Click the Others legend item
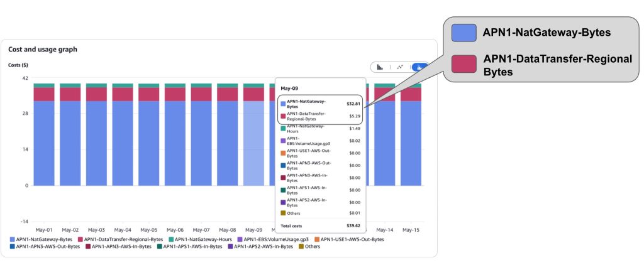The height and width of the screenshot is (275, 644). click(309, 247)
